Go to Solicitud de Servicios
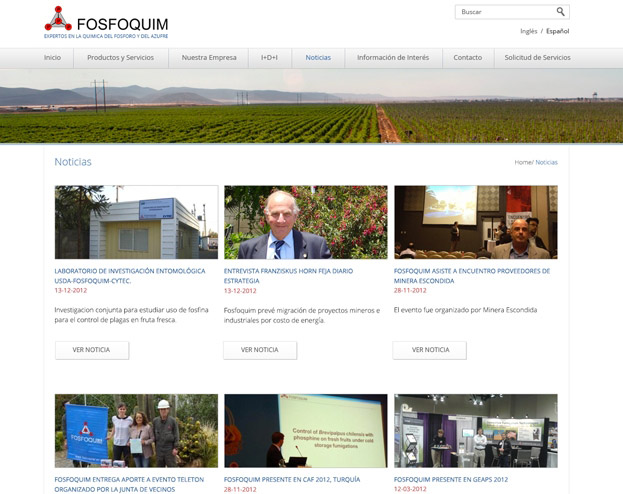This screenshot has height=494, width=623. click(537, 58)
